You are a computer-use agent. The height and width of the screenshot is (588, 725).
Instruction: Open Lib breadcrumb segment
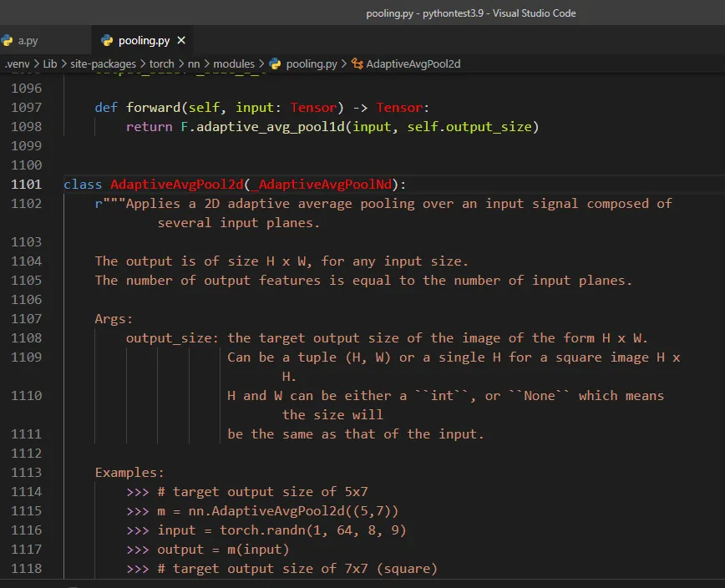(x=50, y=63)
